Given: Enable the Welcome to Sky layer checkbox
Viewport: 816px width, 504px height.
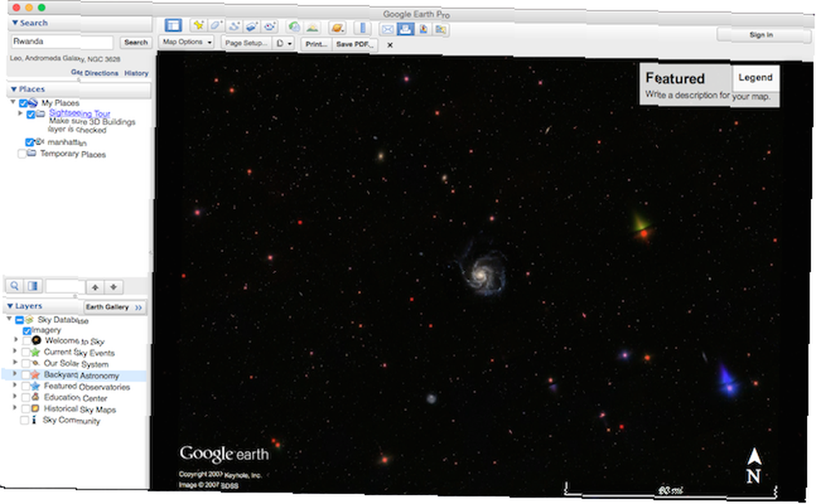Looking at the screenshot, I should pyautogui.click(x=26, y=341).
